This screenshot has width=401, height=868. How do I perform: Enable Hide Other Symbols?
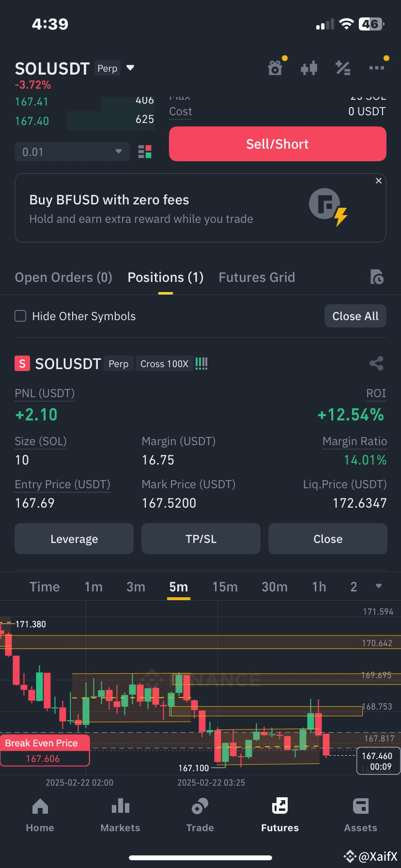(20, 315)
